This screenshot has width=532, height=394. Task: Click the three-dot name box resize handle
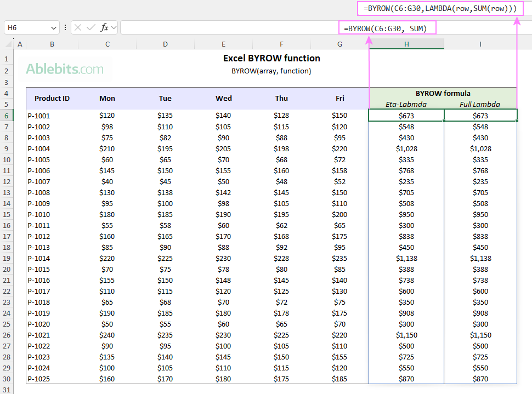pyautogui.click(x=66, y=27)
